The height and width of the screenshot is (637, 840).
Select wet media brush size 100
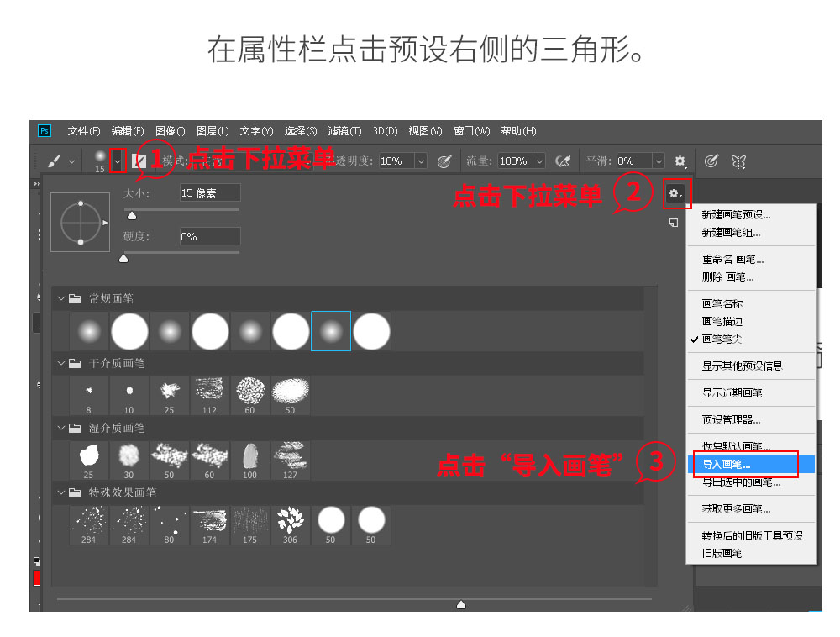(x=249, y=461)
